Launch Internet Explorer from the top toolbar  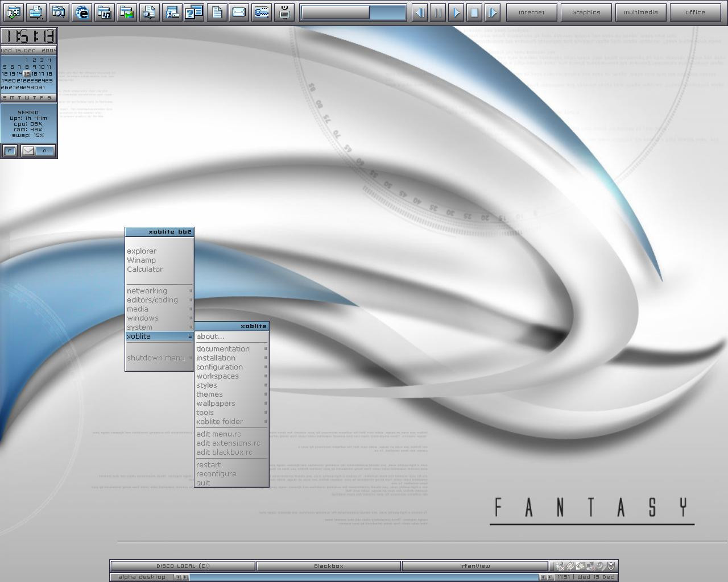coord(82,12)
